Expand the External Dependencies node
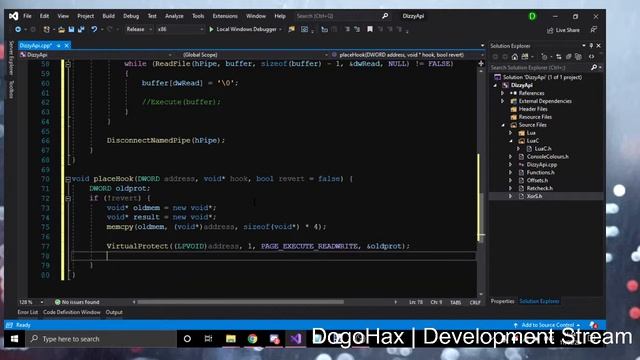This screenshot has width=640, height=360. click(x=503, y=101)
